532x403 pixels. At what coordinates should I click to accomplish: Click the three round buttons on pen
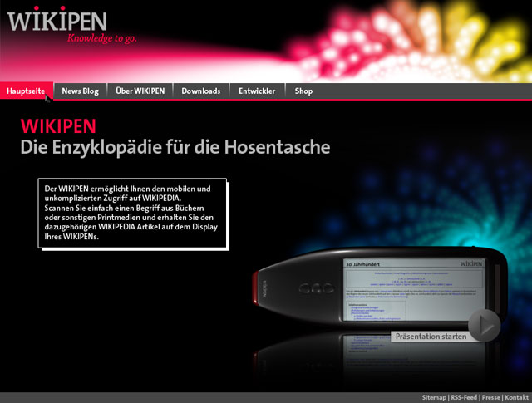tap(316, 288)
